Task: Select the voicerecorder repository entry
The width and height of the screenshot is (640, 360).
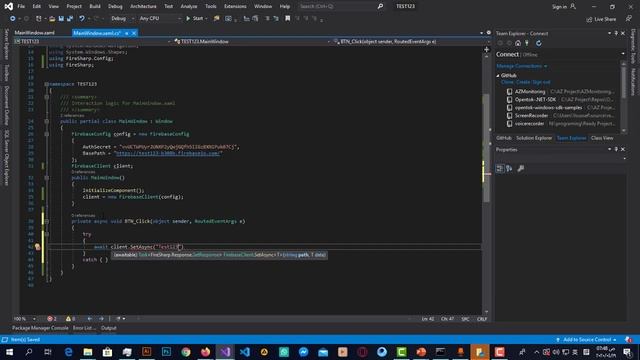Action: click(x=560, y=124)
